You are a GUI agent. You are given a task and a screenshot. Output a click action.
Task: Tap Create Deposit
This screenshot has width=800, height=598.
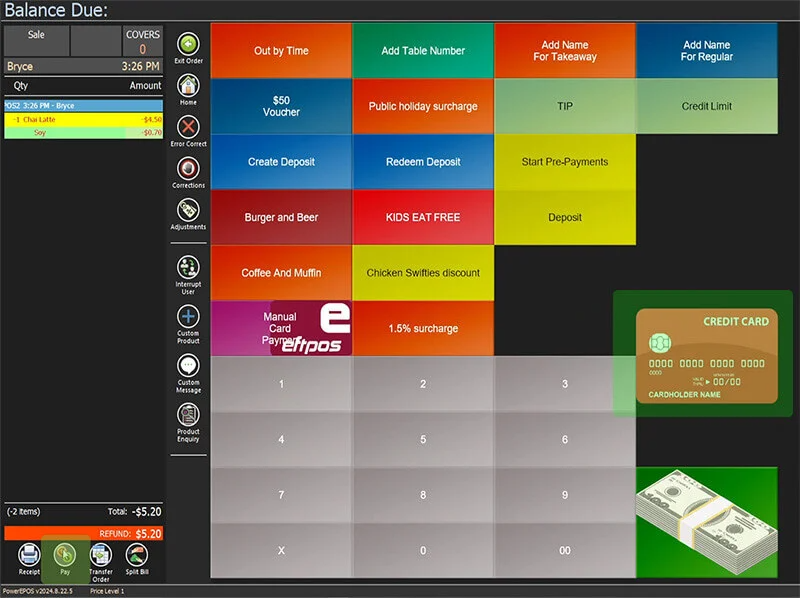pyautogui.click(x=281, y=162)
